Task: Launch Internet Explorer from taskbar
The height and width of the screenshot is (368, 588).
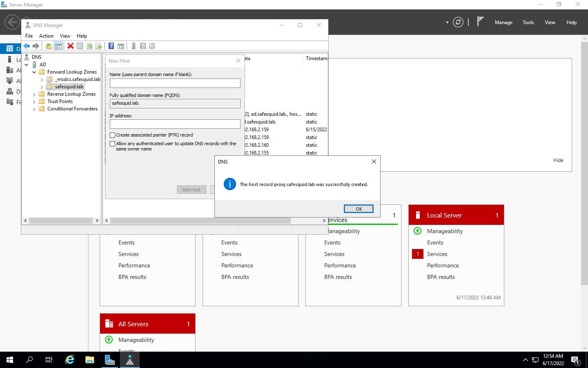Action: (70, 360)
